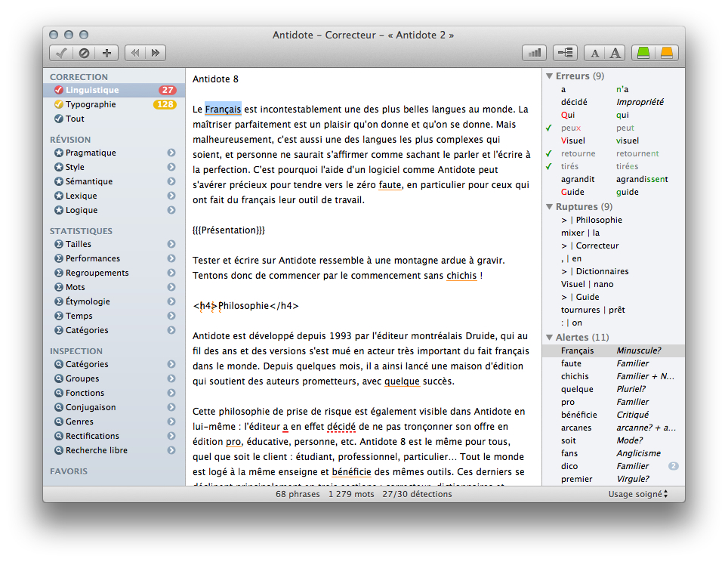Click the chart icon beside Étymologie
The height and width of the screenshot is (562, 728).
[x=58, y=301]
